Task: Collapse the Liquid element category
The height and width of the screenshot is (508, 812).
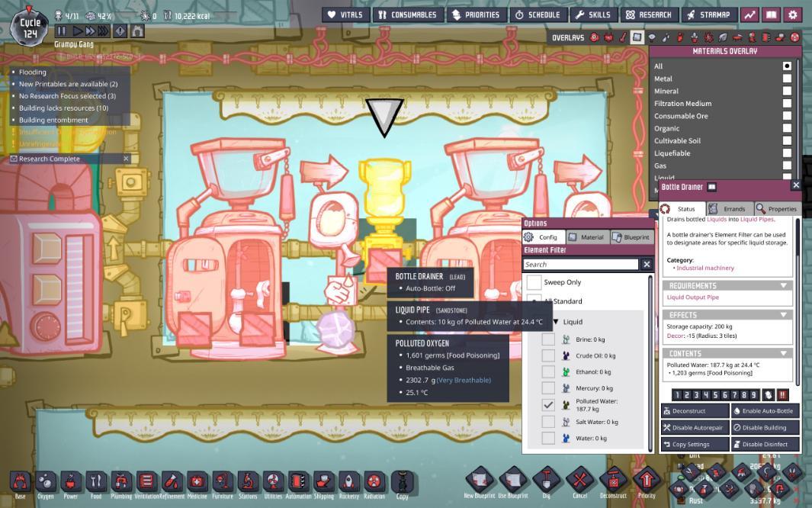Action: pos(556,322)
